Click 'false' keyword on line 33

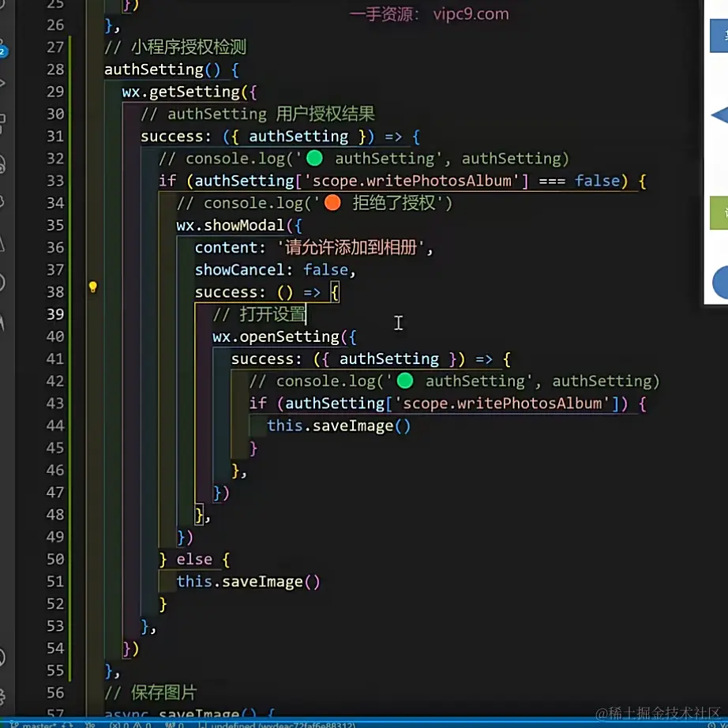597,181
